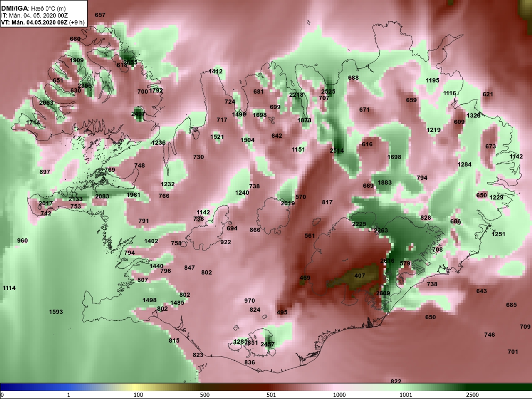532x399 pixels.
Task: Click the map value 1251
Action: (498, 234)
